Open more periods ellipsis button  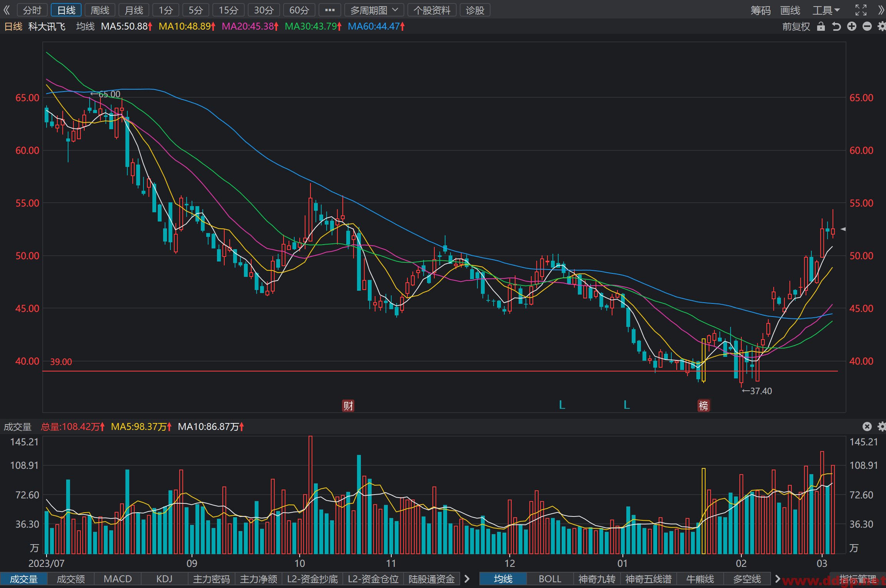coord(330,10)
